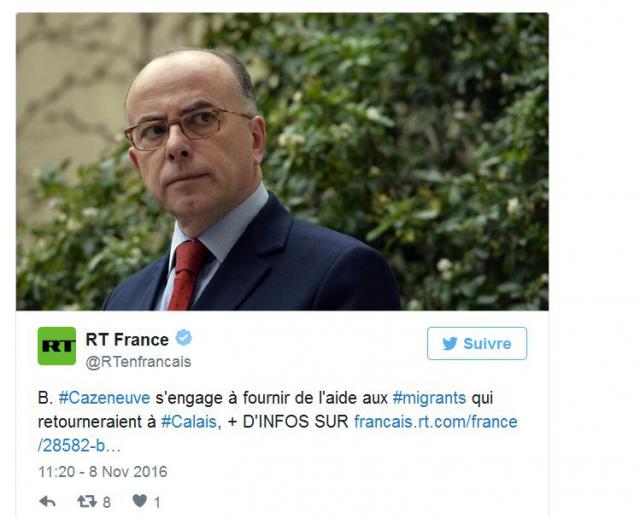This screenshot has height=518, width=640.
Task: Open the @RTenfrancais handle
Action: click(138, 362)
